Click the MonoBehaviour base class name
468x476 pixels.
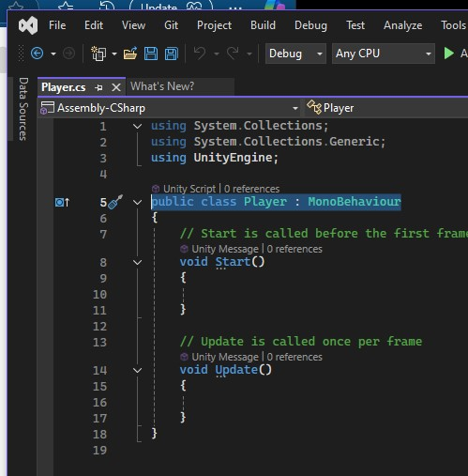[x=355, y=202]
